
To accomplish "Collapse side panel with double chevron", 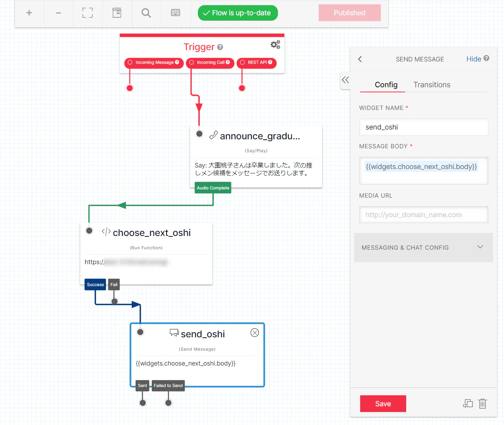I will (x=345, y=80).
